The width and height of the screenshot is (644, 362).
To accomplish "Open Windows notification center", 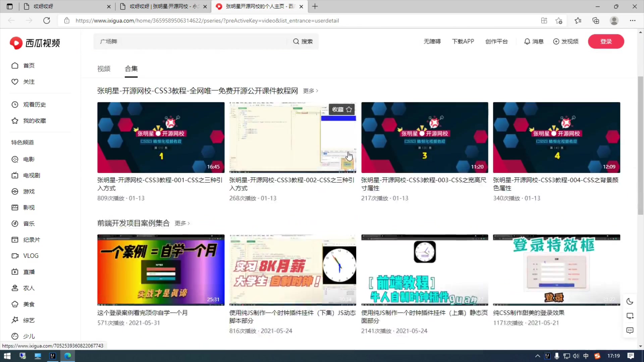I will [631, 356].
